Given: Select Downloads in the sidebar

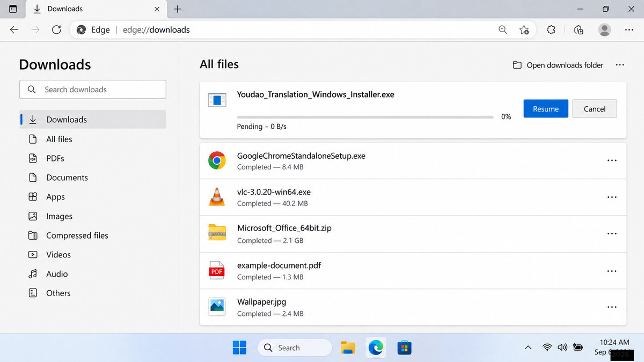Looking at the screenshot, I should pyautogui.click(x=93, y=120).
